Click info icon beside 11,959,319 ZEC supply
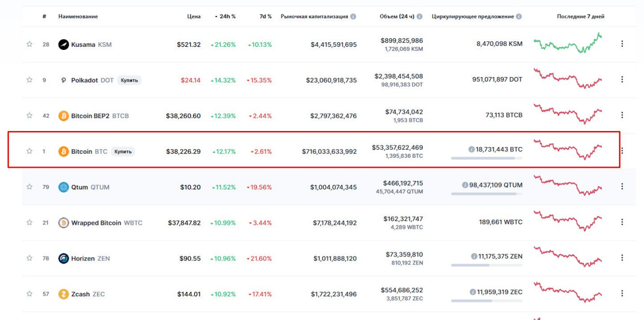This screenshot has height=320, width=644. 473,292
